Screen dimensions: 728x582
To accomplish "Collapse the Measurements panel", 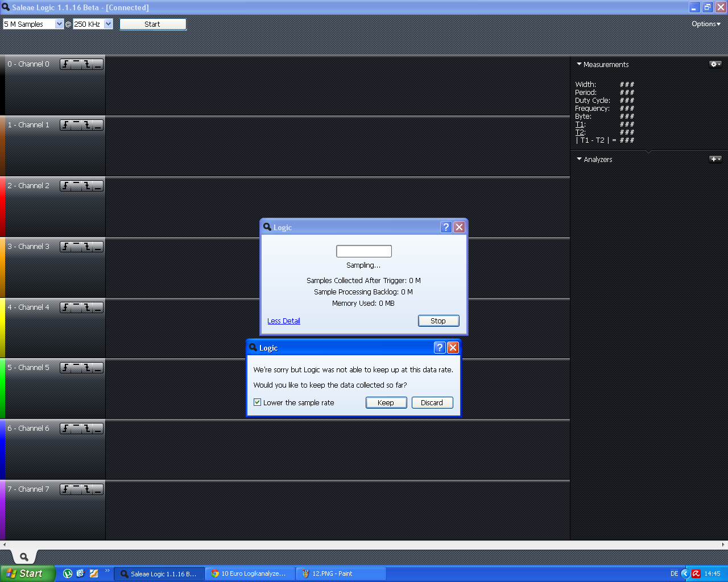I will (579, 64).
